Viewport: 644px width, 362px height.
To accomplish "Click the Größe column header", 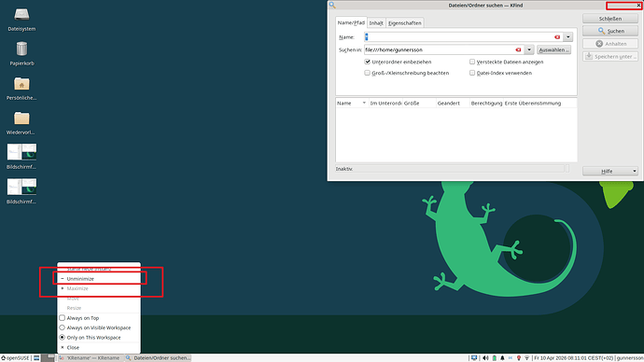I will [419, 103].
